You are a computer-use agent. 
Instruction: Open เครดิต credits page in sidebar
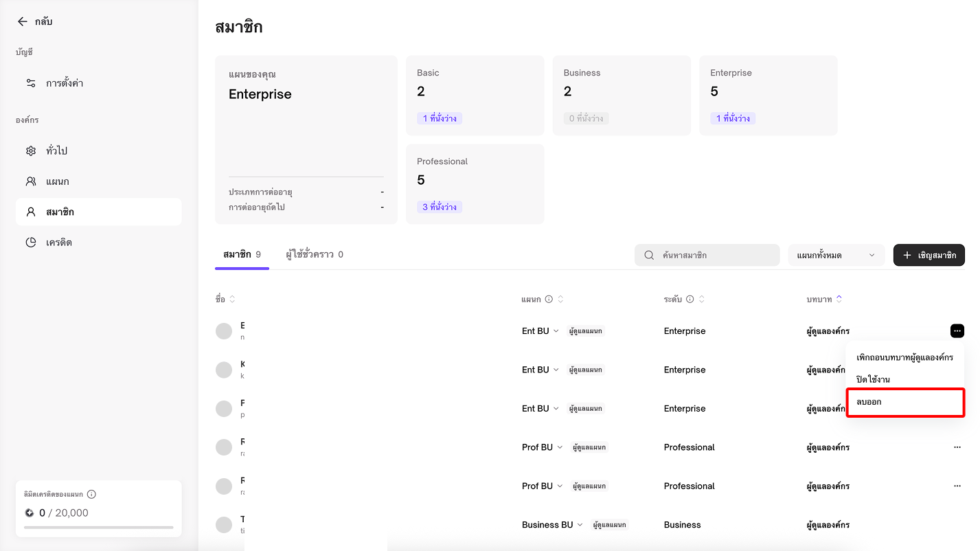[58, 243]
